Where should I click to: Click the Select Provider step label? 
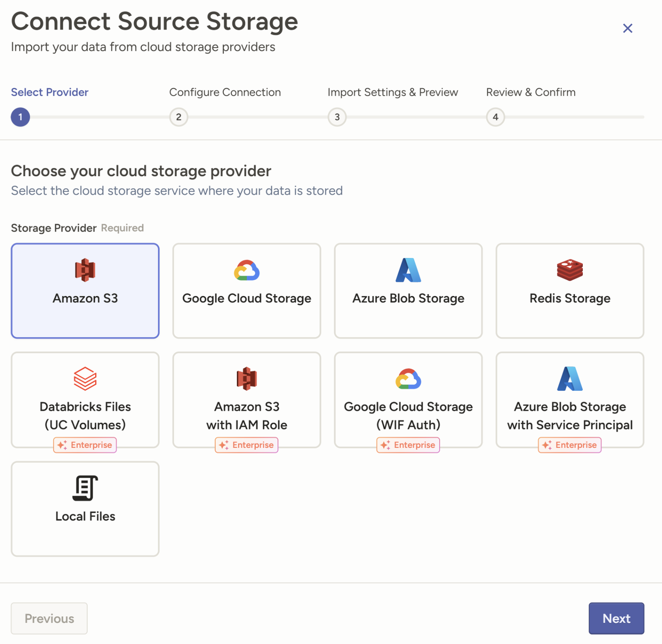[50, 92]
